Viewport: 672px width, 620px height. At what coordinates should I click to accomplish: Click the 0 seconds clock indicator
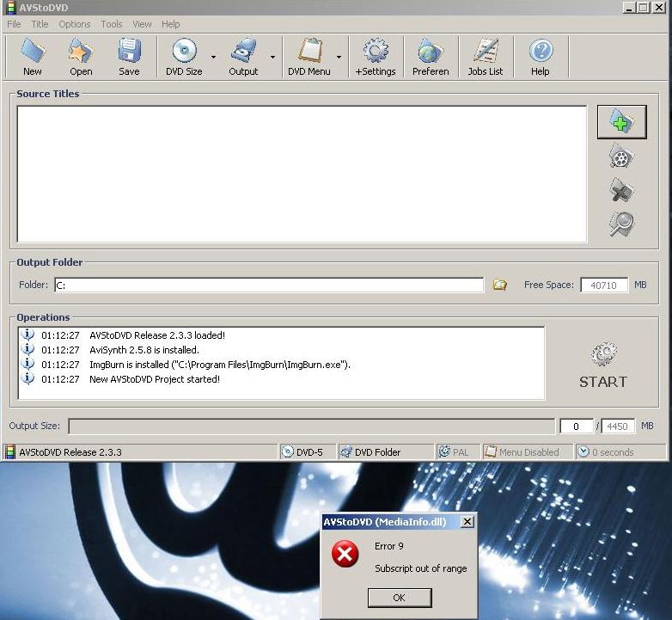[x=620, y=452]
